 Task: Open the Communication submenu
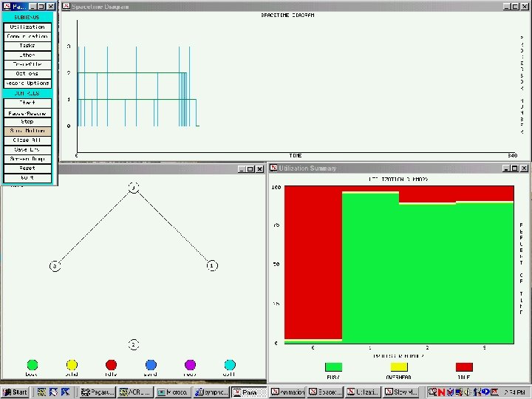(27, 36)
